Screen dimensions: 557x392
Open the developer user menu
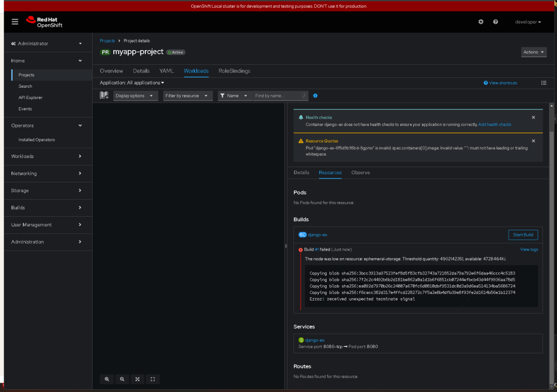528,22
